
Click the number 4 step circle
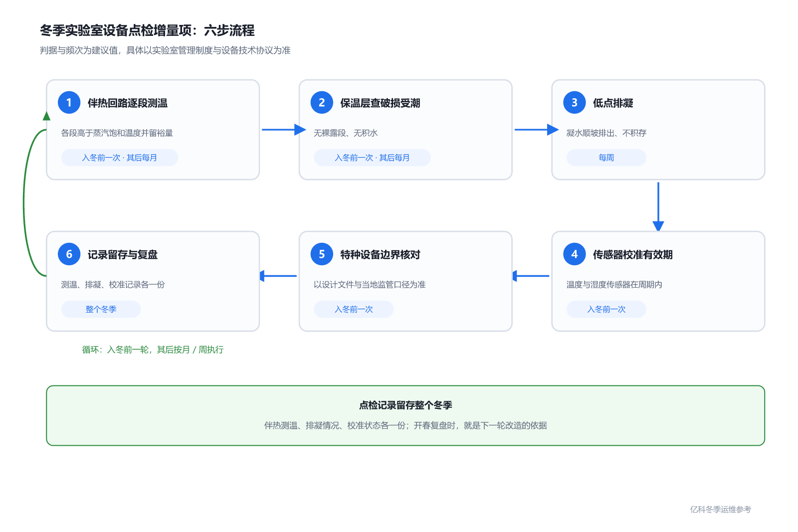tap(575, 254)
